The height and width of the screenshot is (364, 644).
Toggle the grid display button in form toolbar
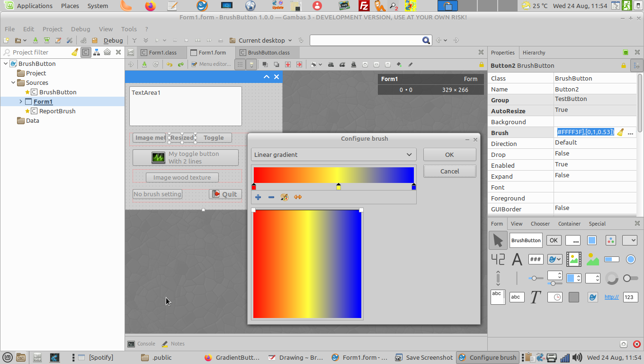[x=240, y=64]
